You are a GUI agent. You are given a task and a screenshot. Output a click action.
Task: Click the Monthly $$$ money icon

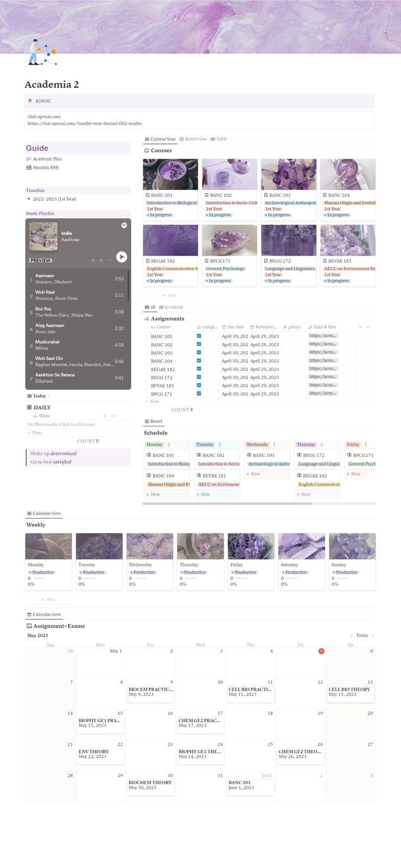[29, 167]
